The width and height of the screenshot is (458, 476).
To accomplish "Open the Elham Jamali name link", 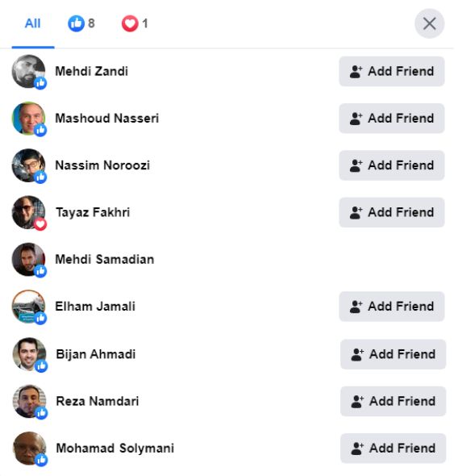I will point(95,307).
